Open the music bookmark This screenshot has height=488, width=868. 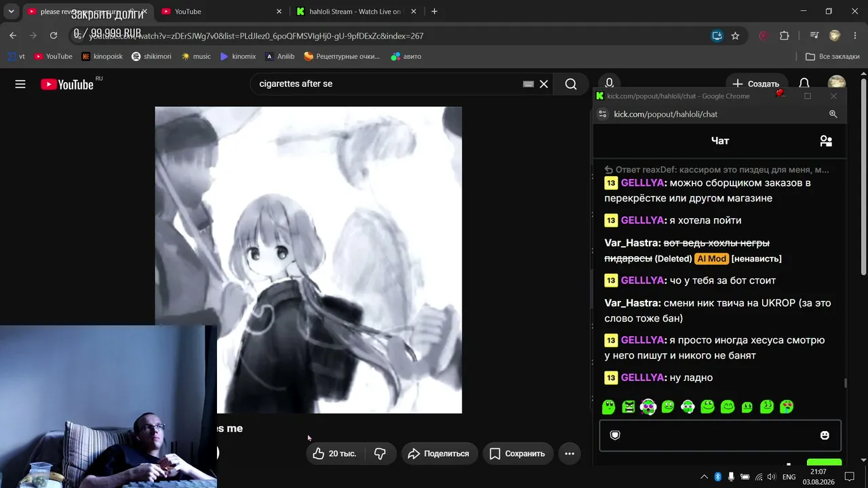[x=196, y=56]
